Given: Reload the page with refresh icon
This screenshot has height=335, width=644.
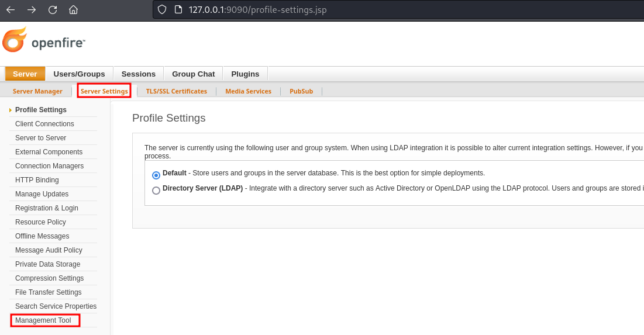Looking at the screenshot, I should pyautogui.click(x=53, y=10).
